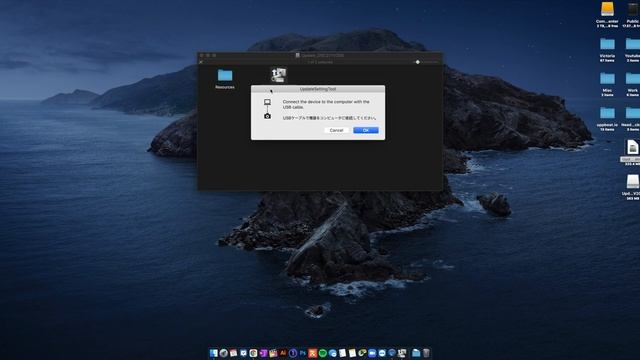The height and width of the screenshot is (360, 640).
Task: Open Finder from the Dock
Action: (213, 353)
